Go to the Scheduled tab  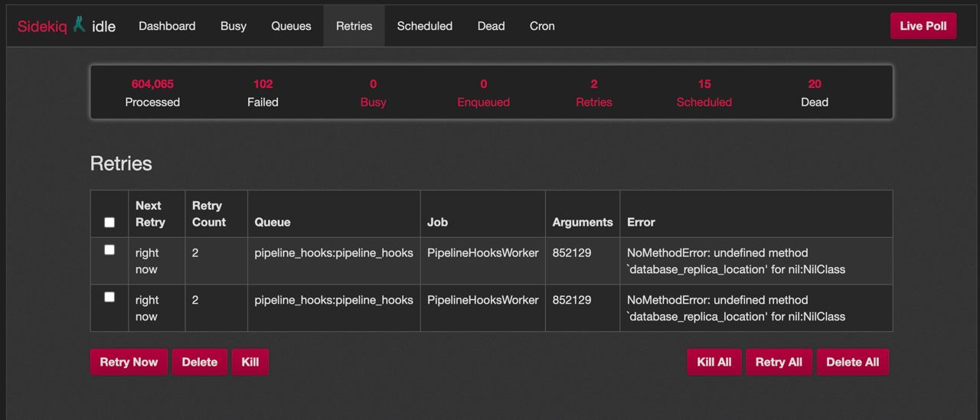coord(425,26)
